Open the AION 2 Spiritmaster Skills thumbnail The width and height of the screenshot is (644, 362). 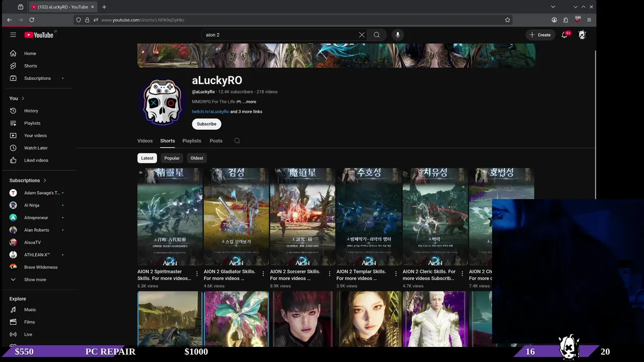(x=170, y=217)
